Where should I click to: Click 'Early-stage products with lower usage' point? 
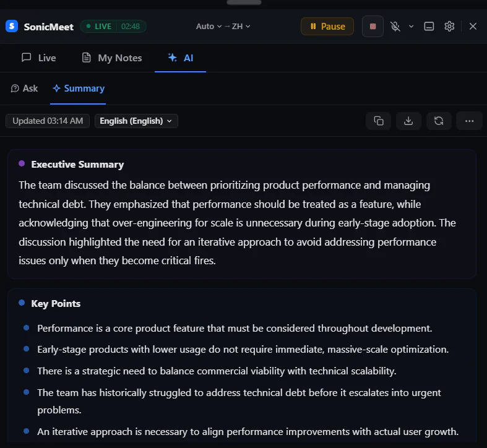click(243, 350)
